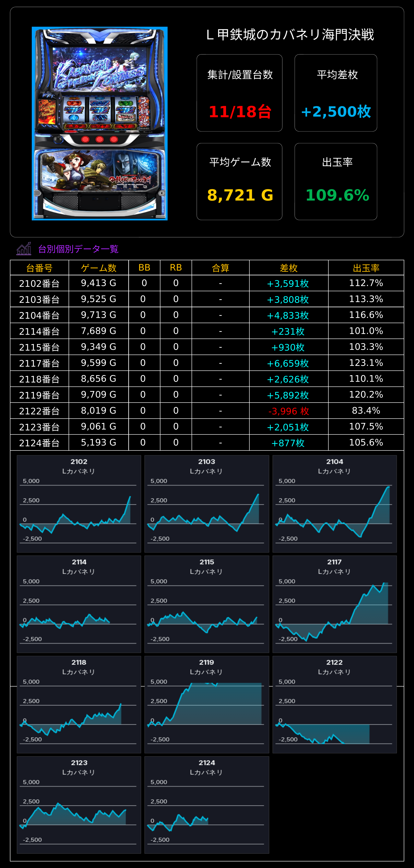The width and height of the screenshot is (414, 868).
Task: Click the 出玉率 column header
Action: tap(366, 268)
